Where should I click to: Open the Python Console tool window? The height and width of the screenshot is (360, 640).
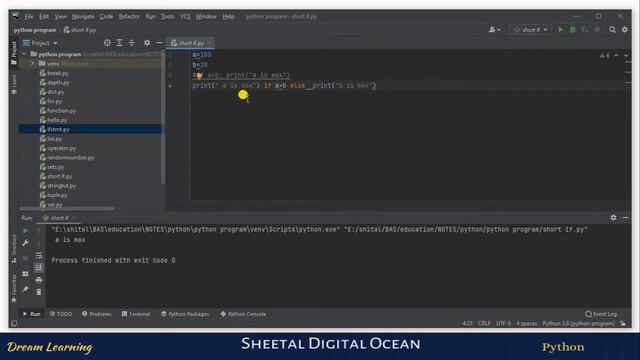pyautogui.click(x=243, y=314)
